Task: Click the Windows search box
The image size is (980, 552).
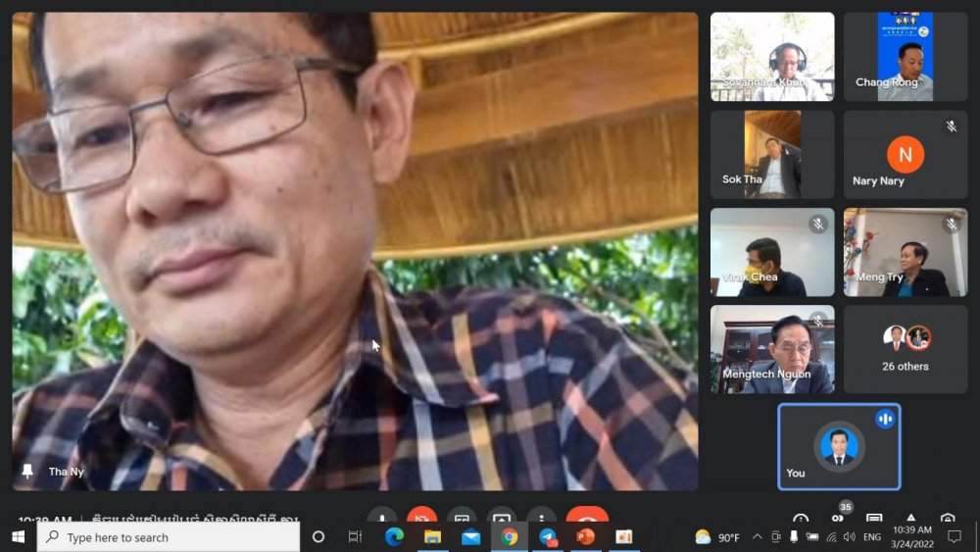Action: 169,536
